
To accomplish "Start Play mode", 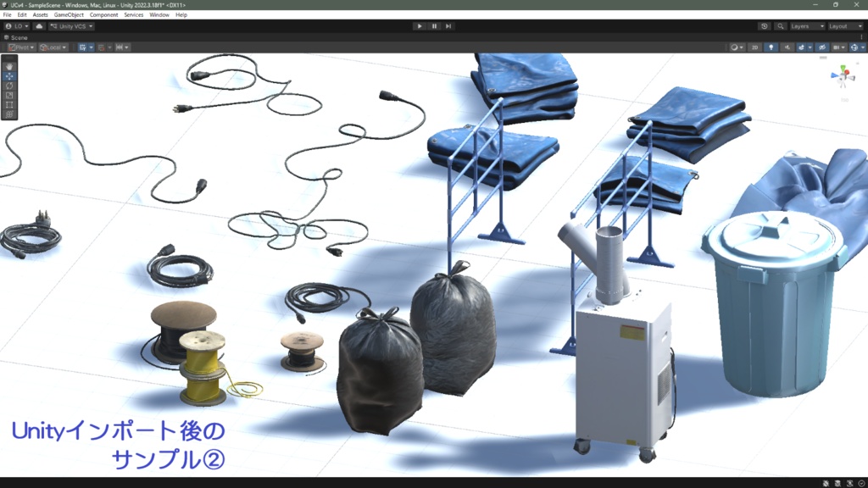I will pos(419,26).
